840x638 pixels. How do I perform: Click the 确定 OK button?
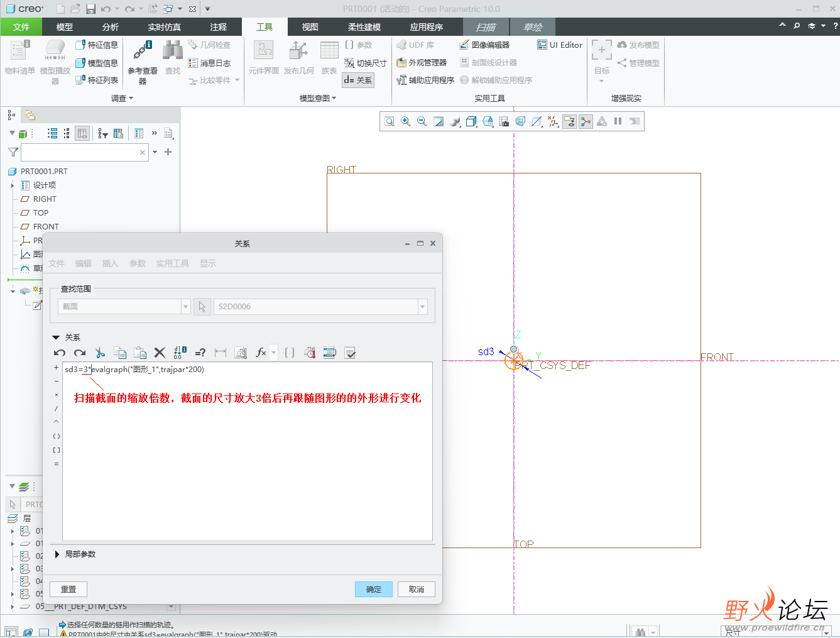coord(374,589)
